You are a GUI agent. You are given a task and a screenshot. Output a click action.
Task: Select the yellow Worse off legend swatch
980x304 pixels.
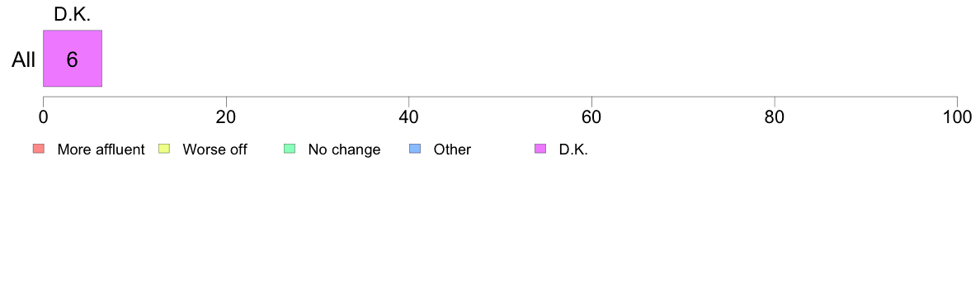[164, 149]
